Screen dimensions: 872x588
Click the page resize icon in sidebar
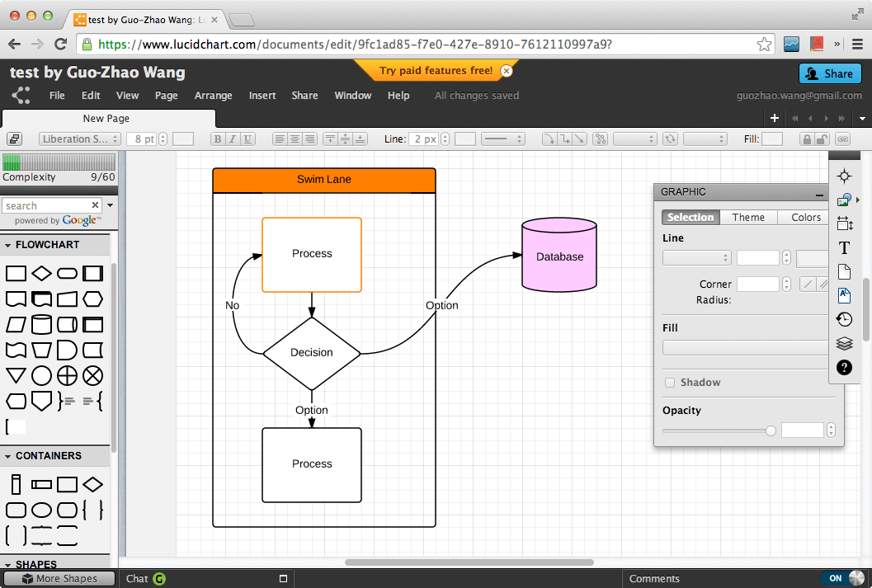844,223
